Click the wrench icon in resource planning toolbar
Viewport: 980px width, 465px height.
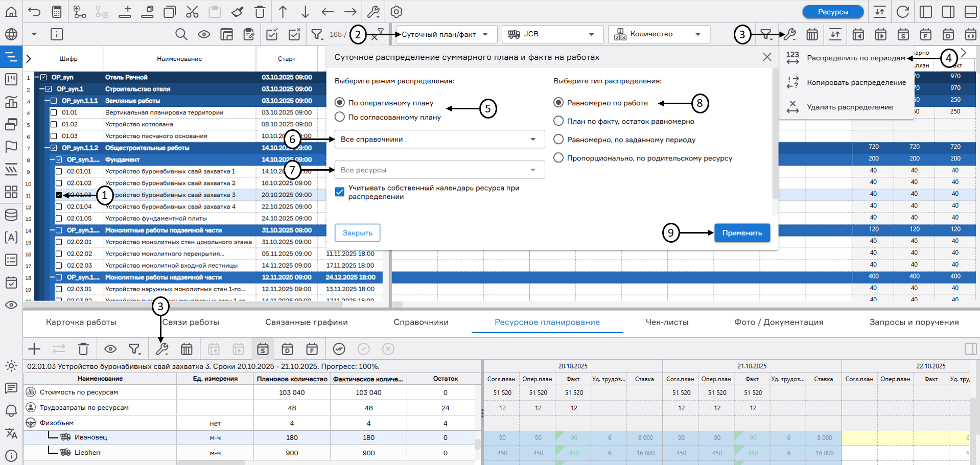[x=162, y=349]
